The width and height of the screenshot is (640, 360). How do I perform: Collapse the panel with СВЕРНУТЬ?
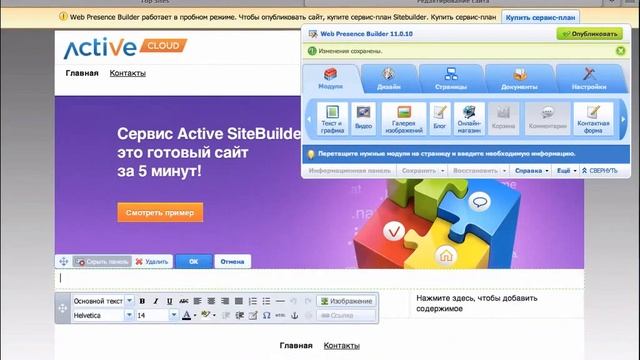(x=599, y=171)
